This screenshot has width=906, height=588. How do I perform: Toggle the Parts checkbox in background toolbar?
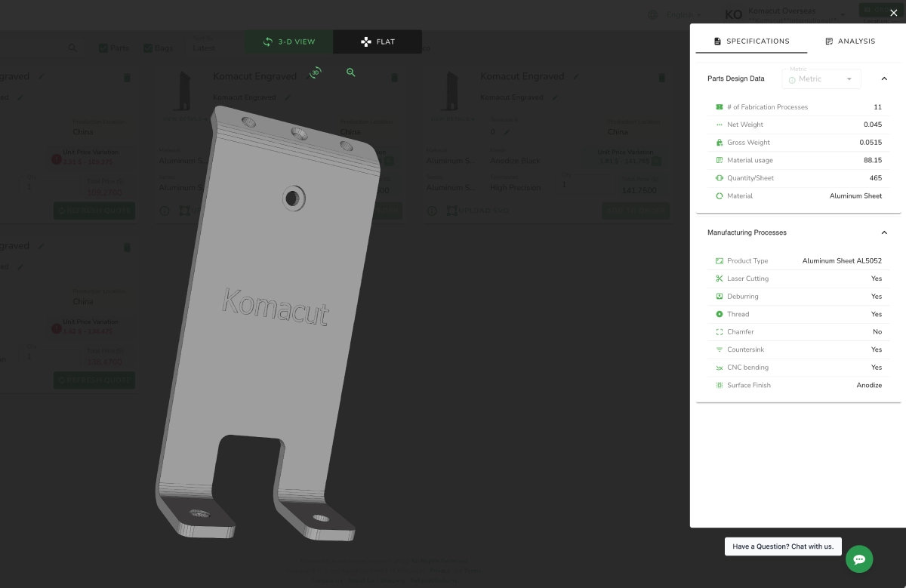(x=103, y=48)
